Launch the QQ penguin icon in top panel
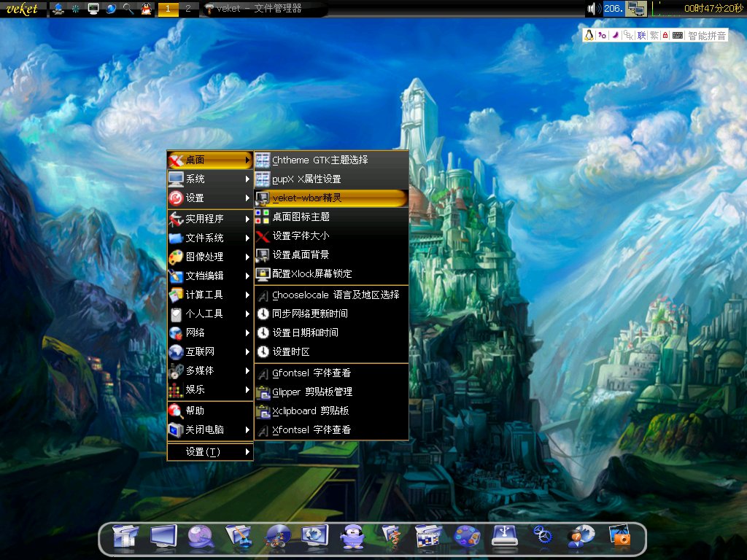The height and width of the screenshot is (560, 747). click(146, 9)
